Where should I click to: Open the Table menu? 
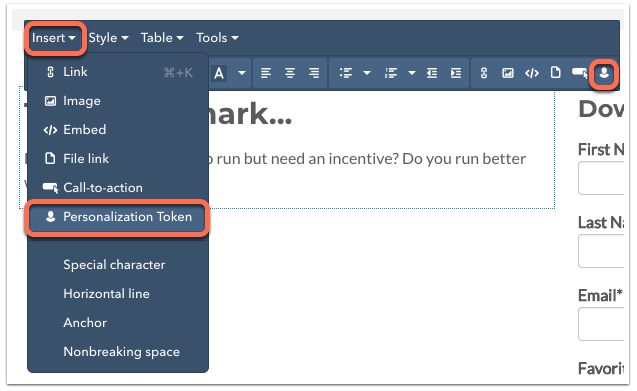[162, 38]
